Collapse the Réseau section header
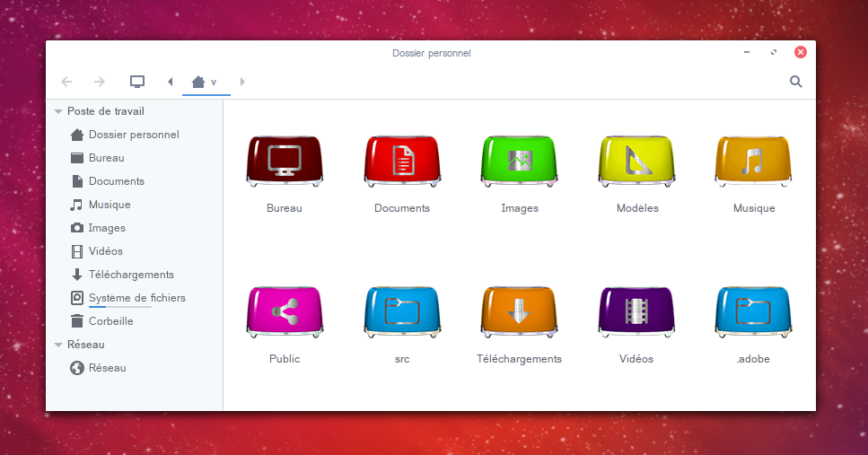The image size is (868, 455). pos(58,345)
